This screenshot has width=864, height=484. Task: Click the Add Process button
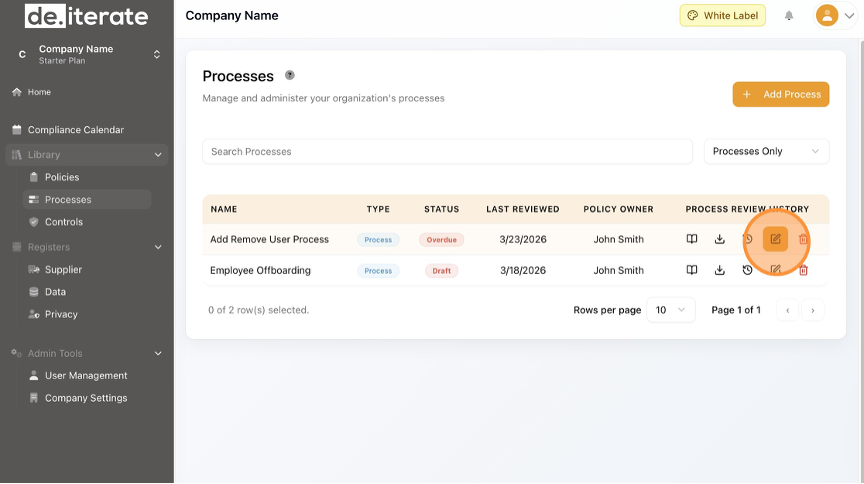(781, 94)
